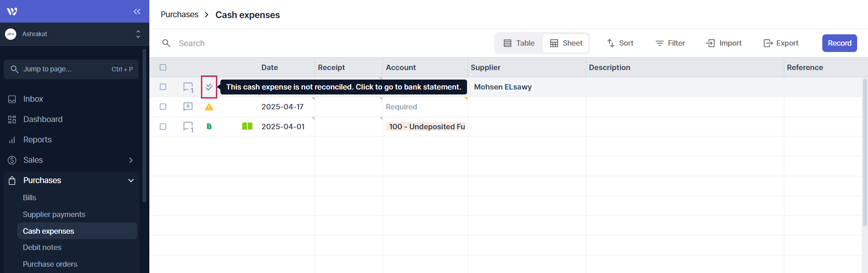
Task: Check the box for the 2025-04-01 row
Action: click(163, 127)
